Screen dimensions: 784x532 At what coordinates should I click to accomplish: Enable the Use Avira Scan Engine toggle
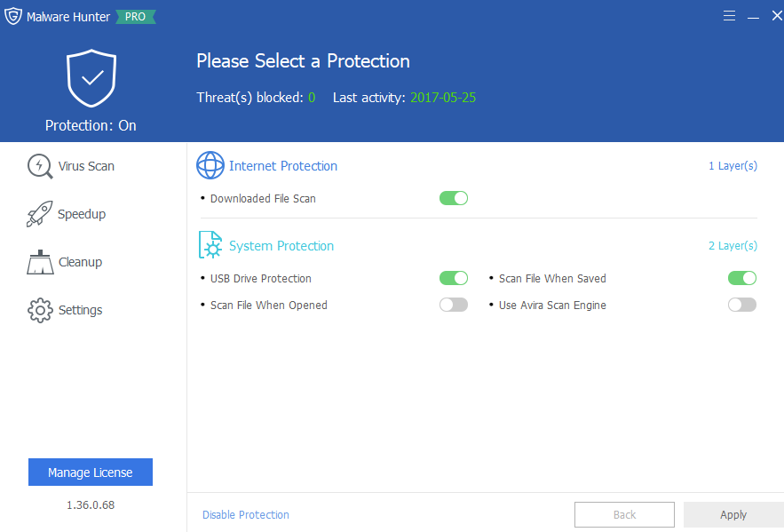(x=741, y=305)
